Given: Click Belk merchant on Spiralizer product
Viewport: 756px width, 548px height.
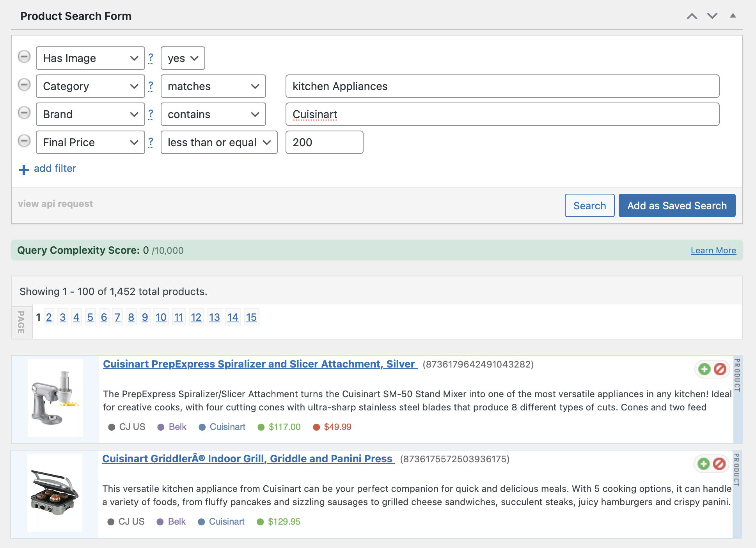Looking at the screenshot, I should pyautogui.click(x=177, y=427).
